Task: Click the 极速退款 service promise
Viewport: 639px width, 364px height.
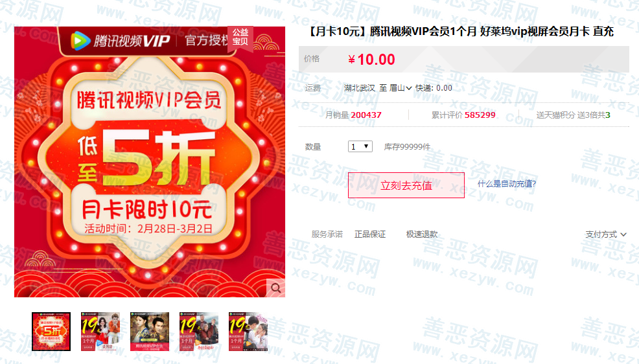Action: [422, 234]
